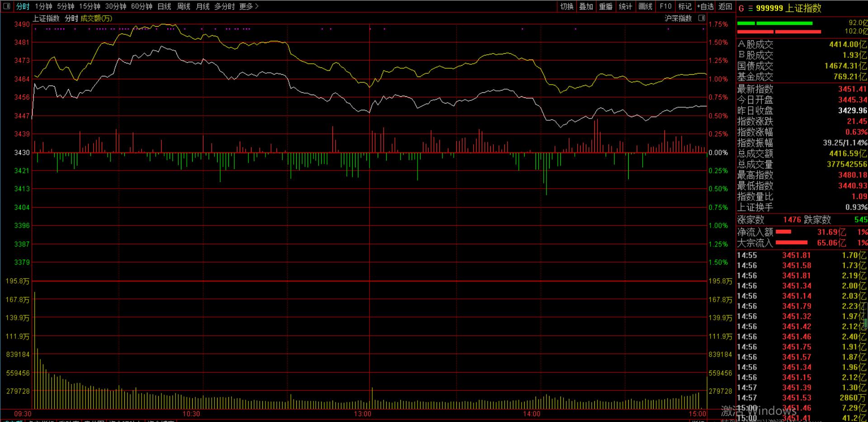This screenshot has width=868, height=422.
Task: Click the 上证指数 label in the chart header
Action: point(46,18)
